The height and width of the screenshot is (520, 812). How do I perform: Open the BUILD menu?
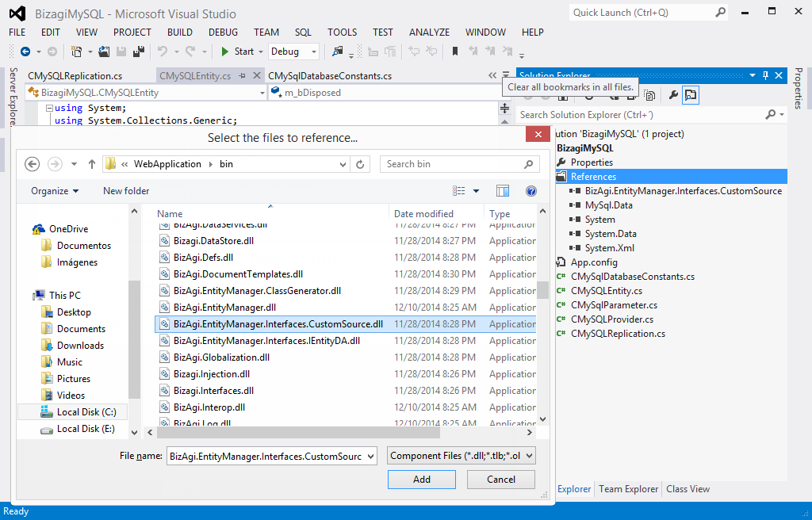click(x=180, y=32)
